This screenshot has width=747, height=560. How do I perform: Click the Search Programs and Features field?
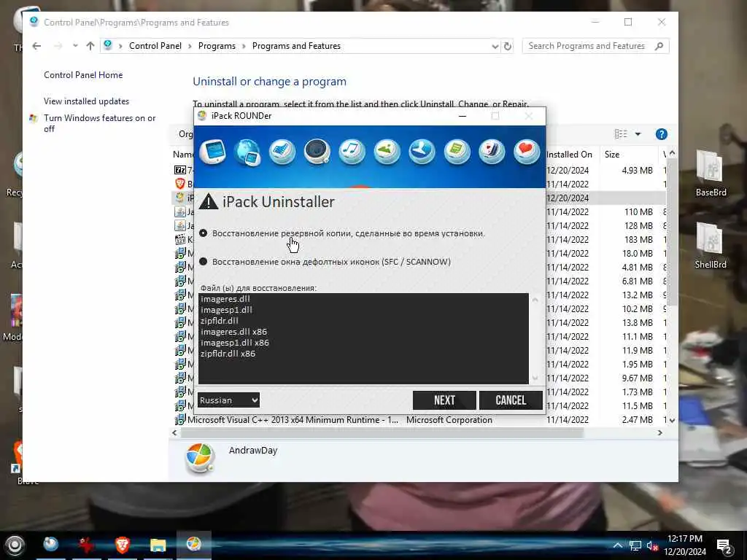595,46
